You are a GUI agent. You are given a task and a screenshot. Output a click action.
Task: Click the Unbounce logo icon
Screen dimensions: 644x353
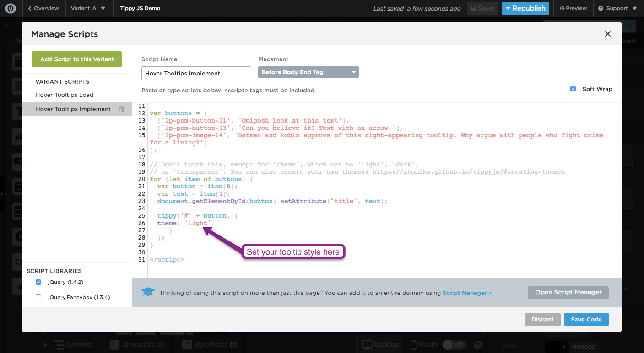[10, 8]
